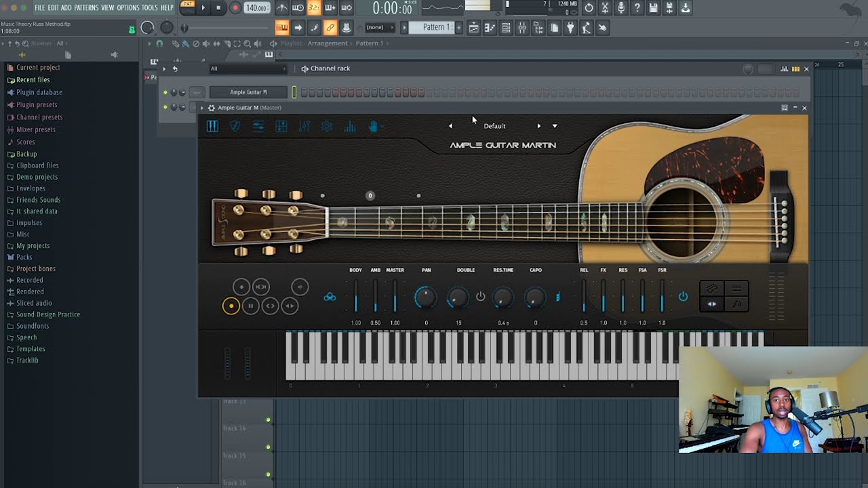Image resolution: width=868 pixels, height=488 pixels.
Task: Open plugin settings gear in title bar
Action: [x=212, y=108]
